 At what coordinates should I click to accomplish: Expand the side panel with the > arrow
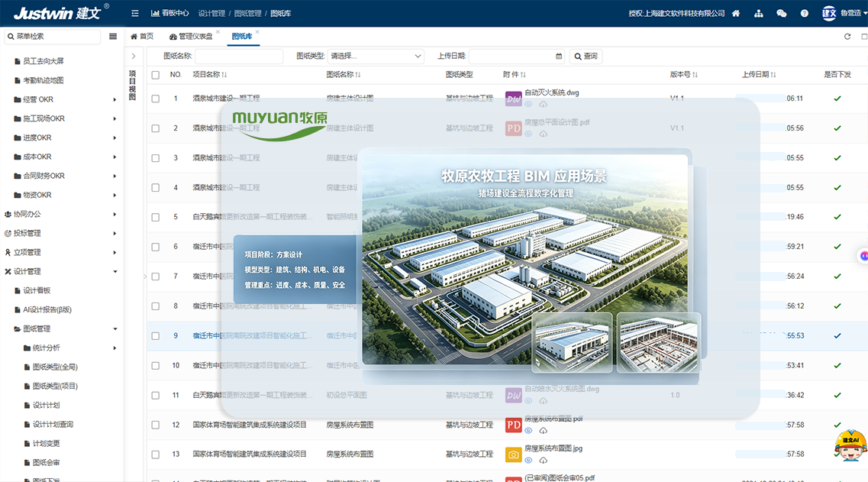pyautogui.click(x=134, y=56)
